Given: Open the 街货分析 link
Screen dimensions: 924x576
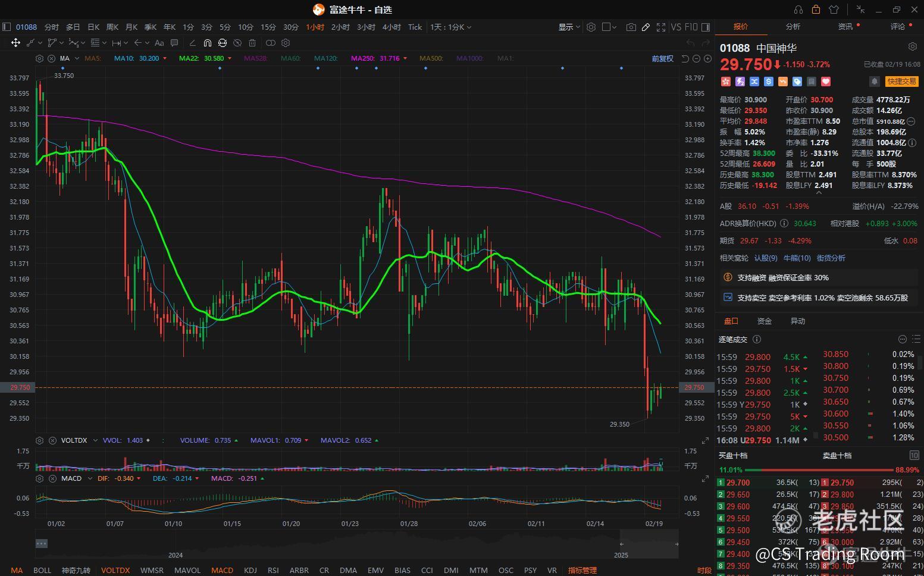Looking at the screenshot, I should point(831,258).
